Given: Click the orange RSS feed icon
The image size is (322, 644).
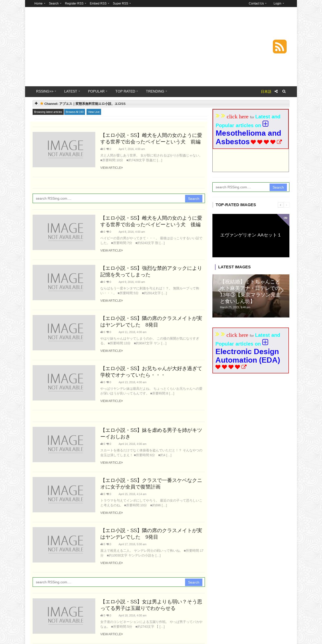Looking at the screenshot, I should (x=280, y=46).
